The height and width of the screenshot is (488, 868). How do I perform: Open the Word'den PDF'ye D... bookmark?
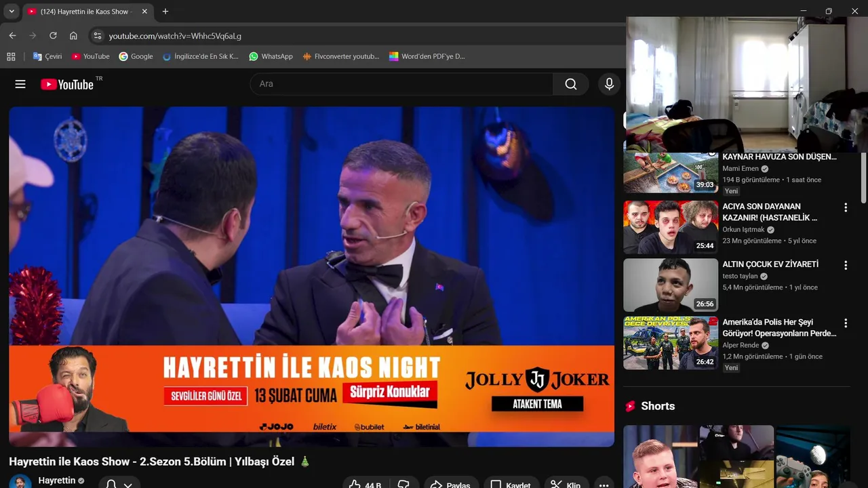point(427,56)
